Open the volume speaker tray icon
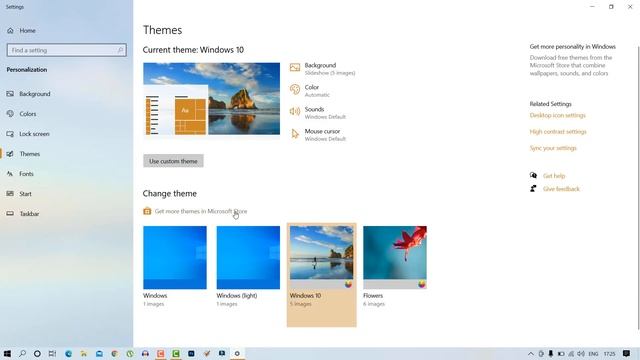The width and height of the screenshot is (640, 360). tap(581, 353)
